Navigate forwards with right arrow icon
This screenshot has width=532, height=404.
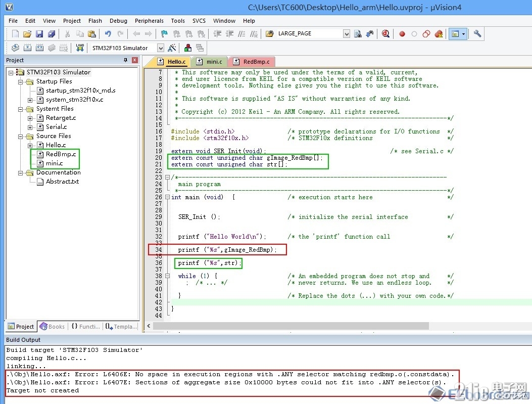(x=148, y=33)
